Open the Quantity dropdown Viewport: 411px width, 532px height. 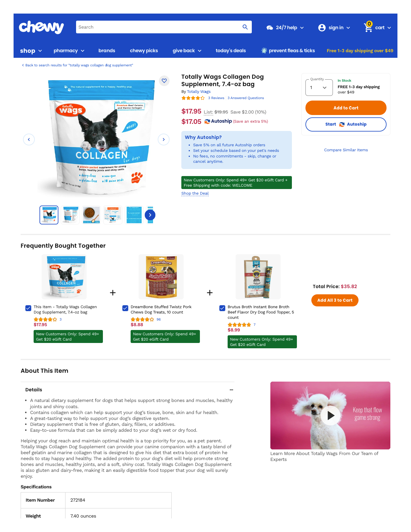(x=319, y=88)
